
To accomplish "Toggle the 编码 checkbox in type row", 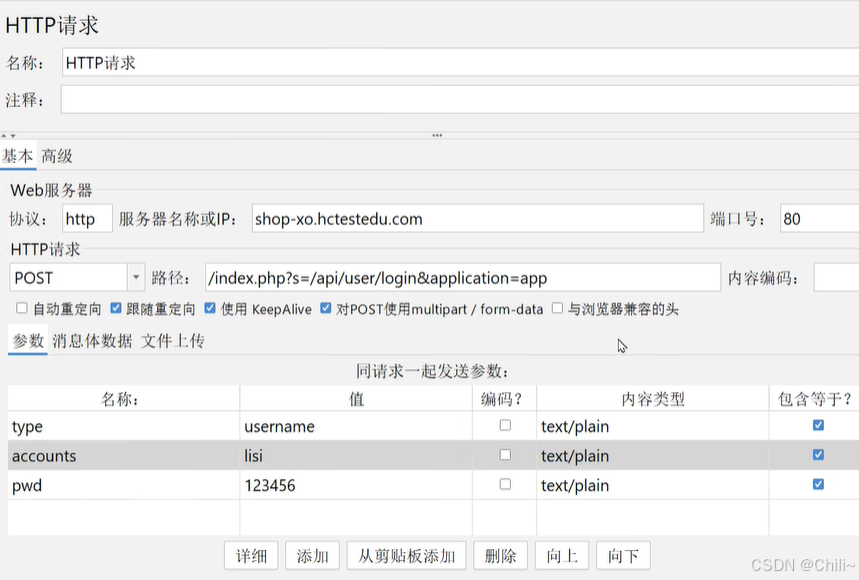I will tap(505, 425).
